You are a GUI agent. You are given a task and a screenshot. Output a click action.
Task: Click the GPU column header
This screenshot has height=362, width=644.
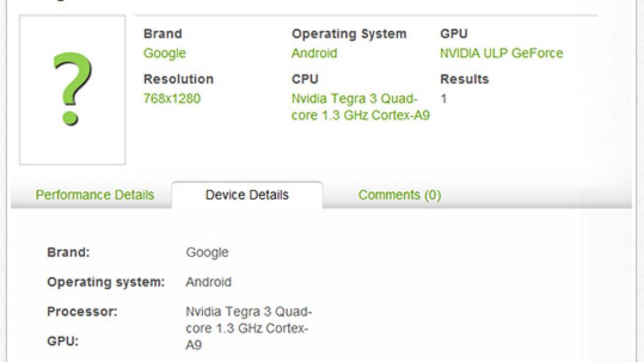click(x=453, y=34)
